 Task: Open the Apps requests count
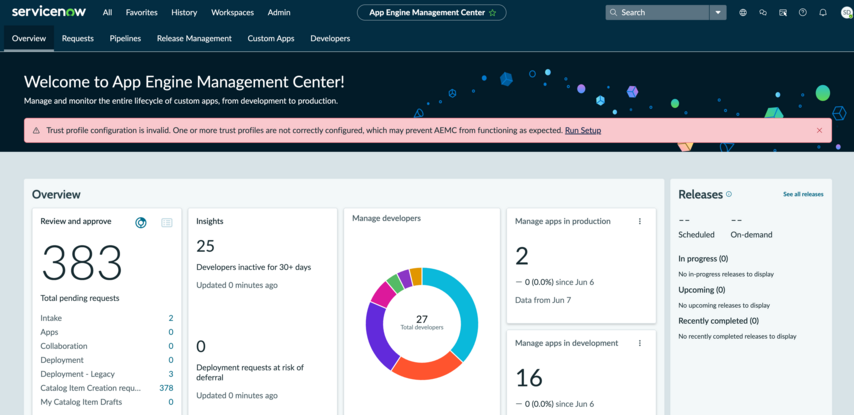coord(171,332)
